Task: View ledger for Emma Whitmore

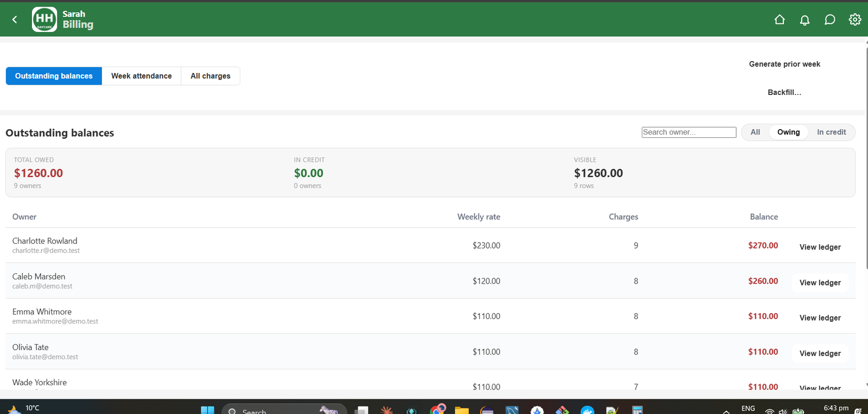Action: pyautogui.click(x=820, y=318)
